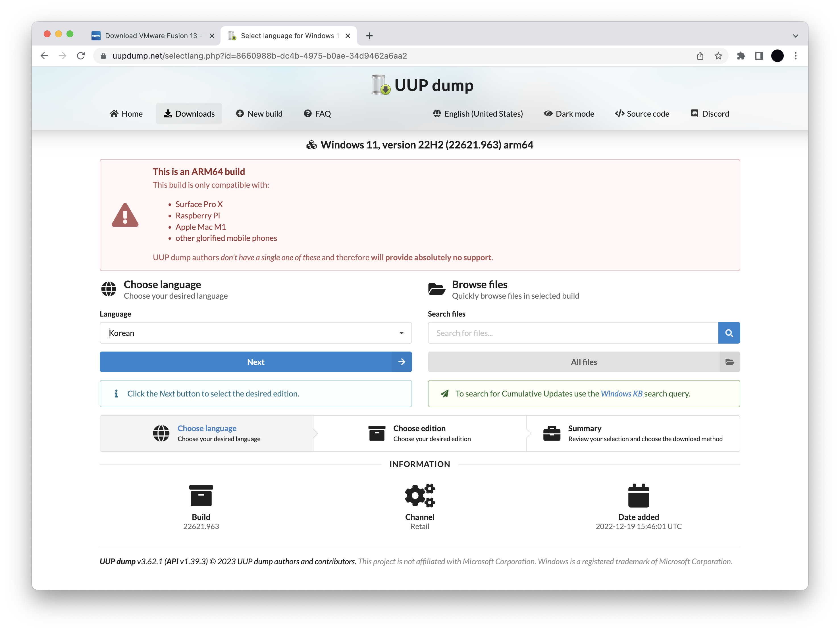Screen dimensions: 840x632
Task: Click the blue Next button
Action: coord(255,362)
